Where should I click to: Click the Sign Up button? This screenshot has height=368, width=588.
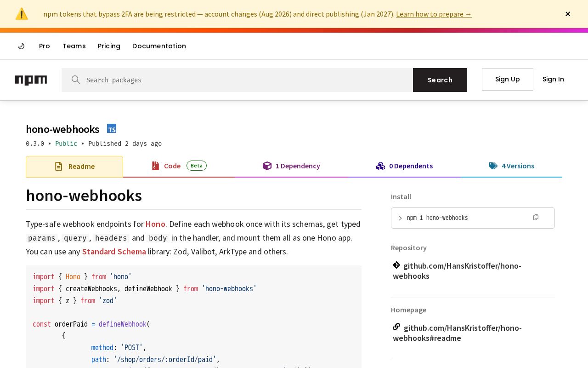508,79
